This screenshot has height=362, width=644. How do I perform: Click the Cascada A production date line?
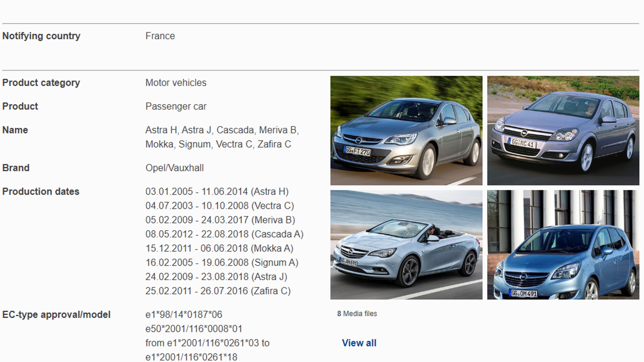(224, 234)
